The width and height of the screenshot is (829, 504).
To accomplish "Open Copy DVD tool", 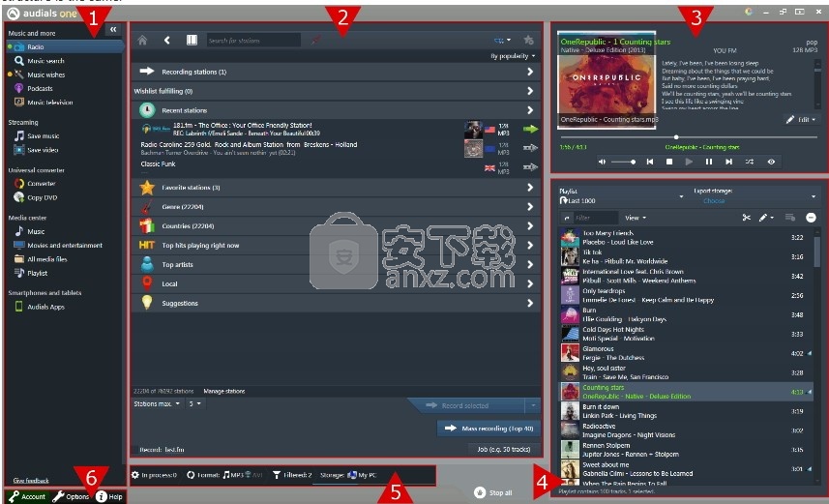I will 42,197.
